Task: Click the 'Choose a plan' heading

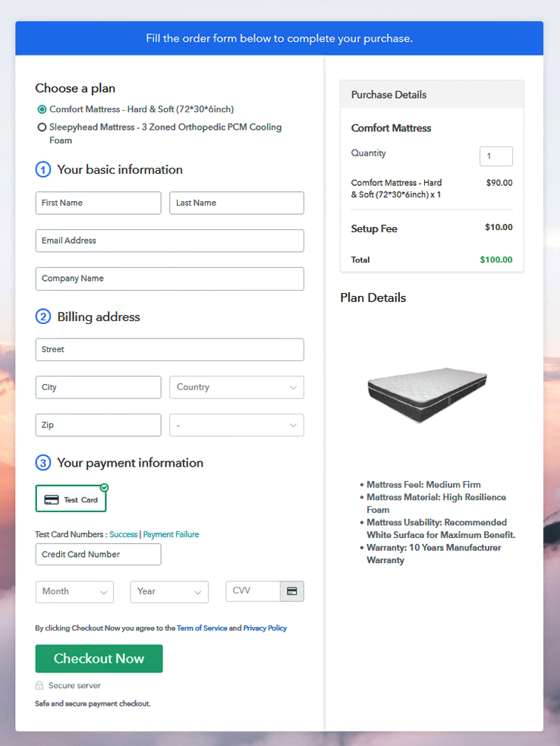Action: coord(75,89)
